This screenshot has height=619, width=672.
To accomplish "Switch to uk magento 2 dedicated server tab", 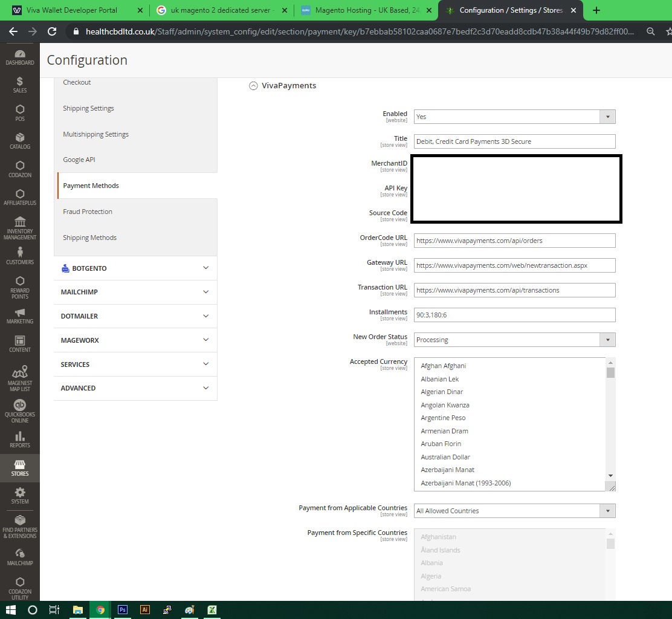I will point(221,10).
